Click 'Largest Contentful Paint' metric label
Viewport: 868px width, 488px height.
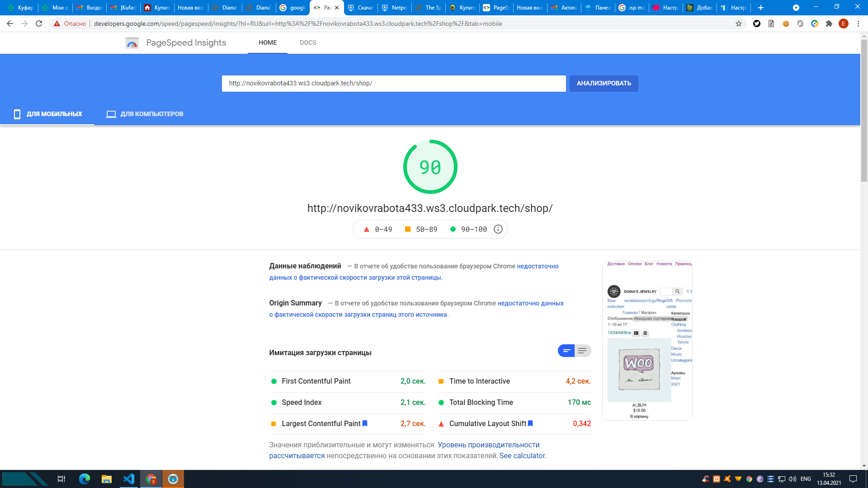point(321,423)
